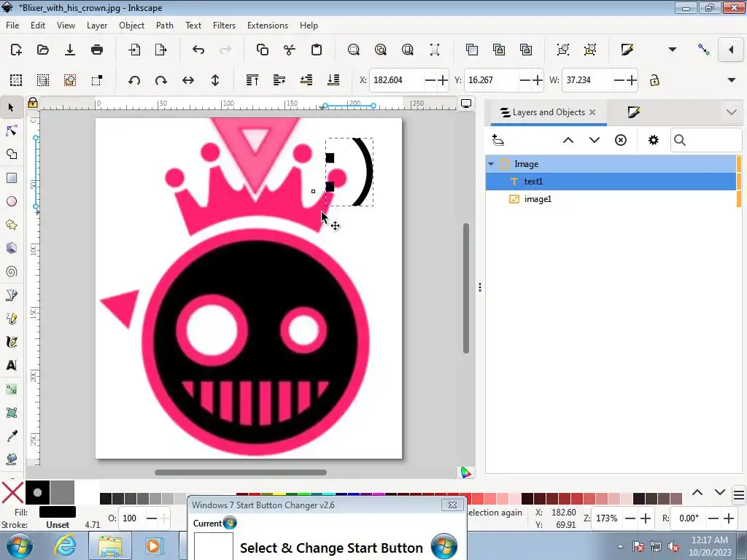The height and width of the screenshot is (560, 747).
Task: Rotate selection 90 degrees counter-clockwise
Action: [x=134, y=80]
